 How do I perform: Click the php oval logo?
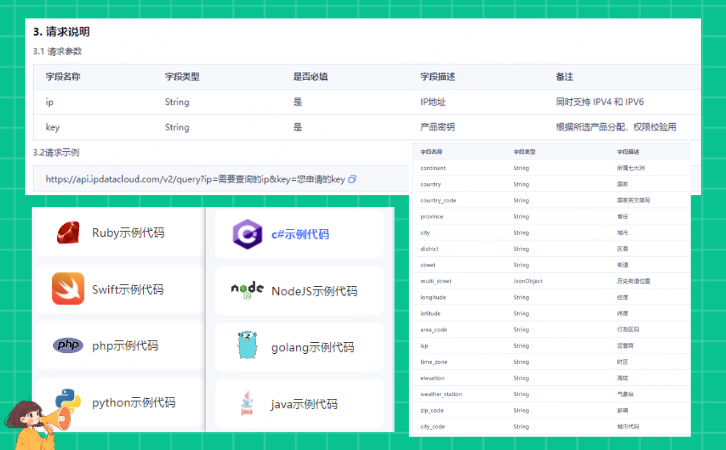[68, 345]
